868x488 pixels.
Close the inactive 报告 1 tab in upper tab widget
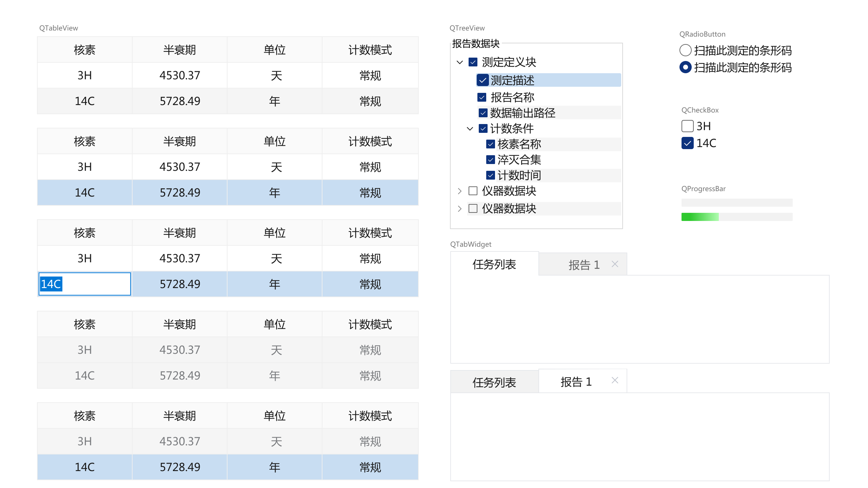click(615, 264)
